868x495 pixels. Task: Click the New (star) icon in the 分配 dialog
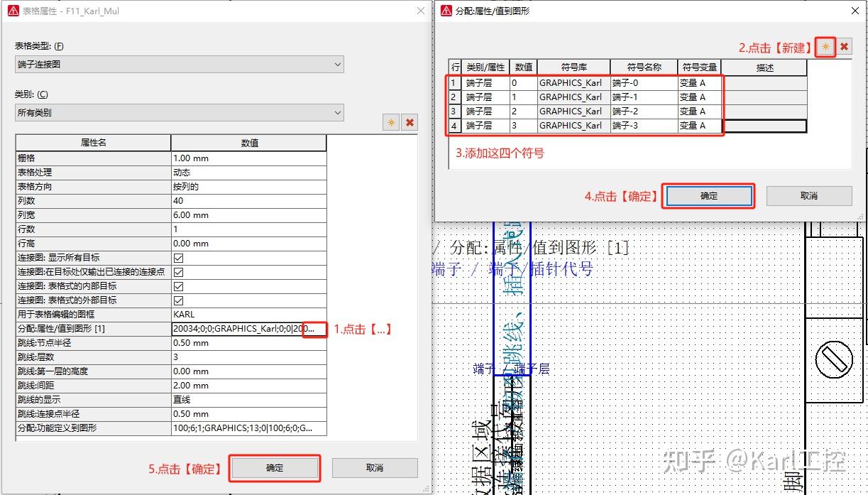coord(825,46)
